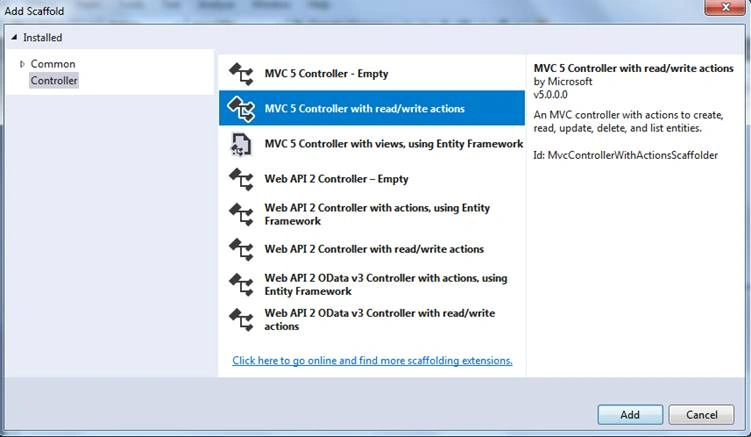Click icon of Web API 2 Controller with actions, using Entity Framework
The height and width of the screenshot is (437, 751).
(x=241, y=214)
